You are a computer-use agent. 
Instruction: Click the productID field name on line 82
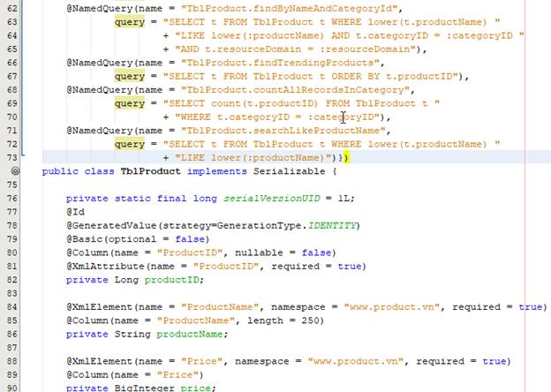(x=171, y=280)
